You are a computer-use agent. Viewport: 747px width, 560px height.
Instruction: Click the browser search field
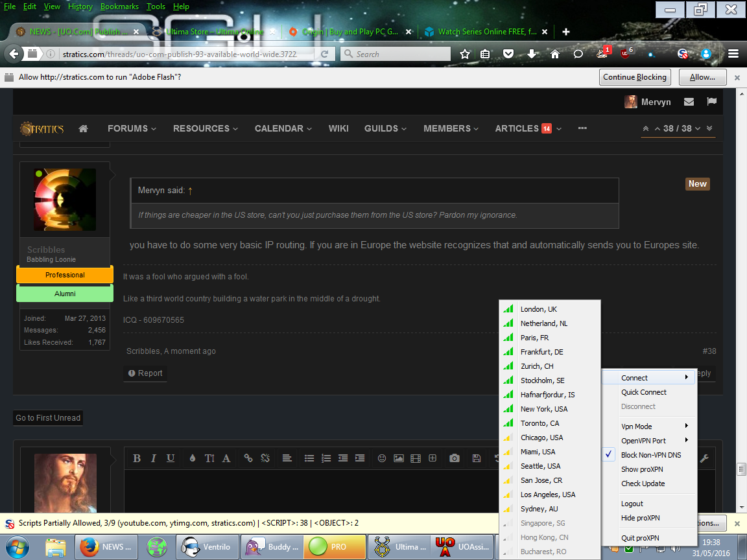click(x=396, y=54)
